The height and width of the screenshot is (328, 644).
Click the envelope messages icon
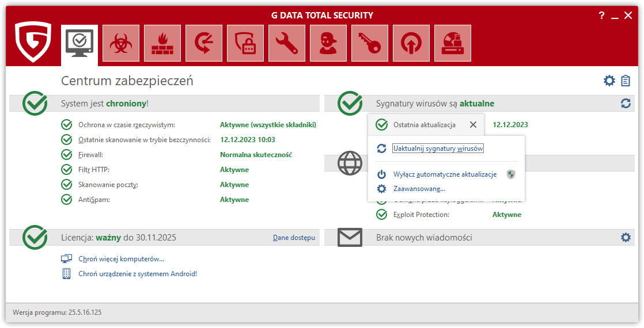tap(350, 237)
